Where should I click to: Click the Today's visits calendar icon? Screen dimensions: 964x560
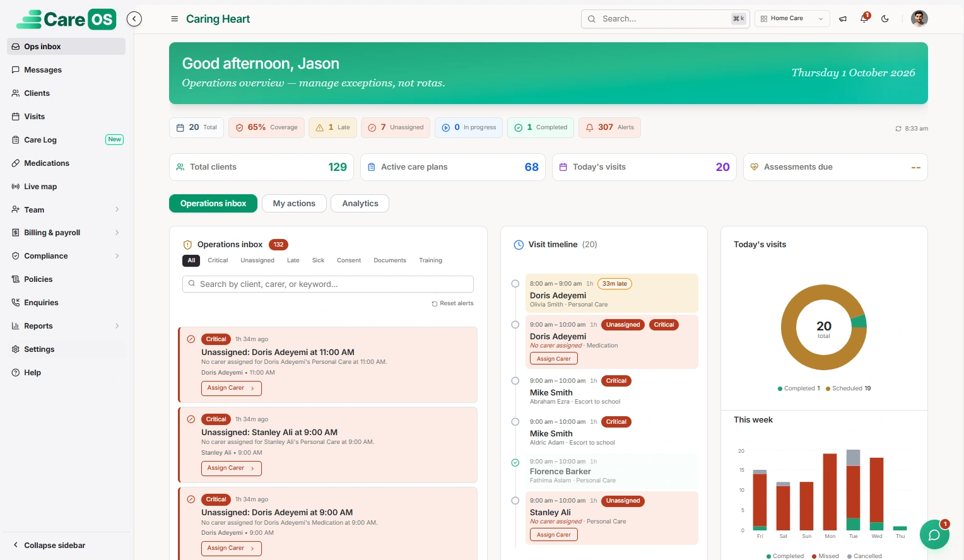[x=563, y=167]
